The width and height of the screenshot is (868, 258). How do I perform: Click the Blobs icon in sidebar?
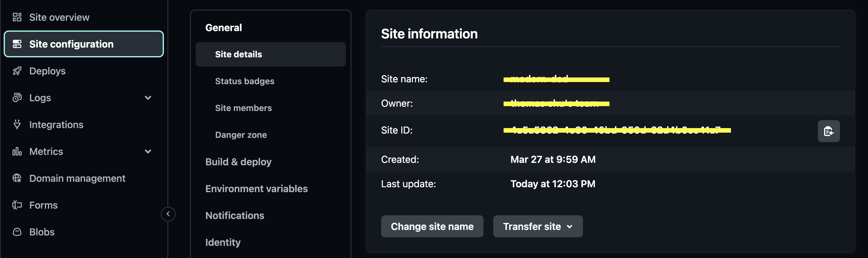(17, 232)
